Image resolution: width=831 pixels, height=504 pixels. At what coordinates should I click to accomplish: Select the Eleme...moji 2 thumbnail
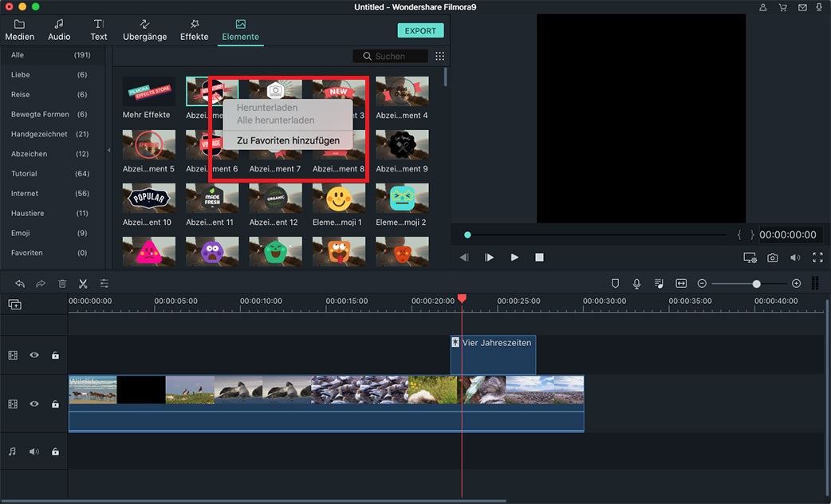point(402,199)
